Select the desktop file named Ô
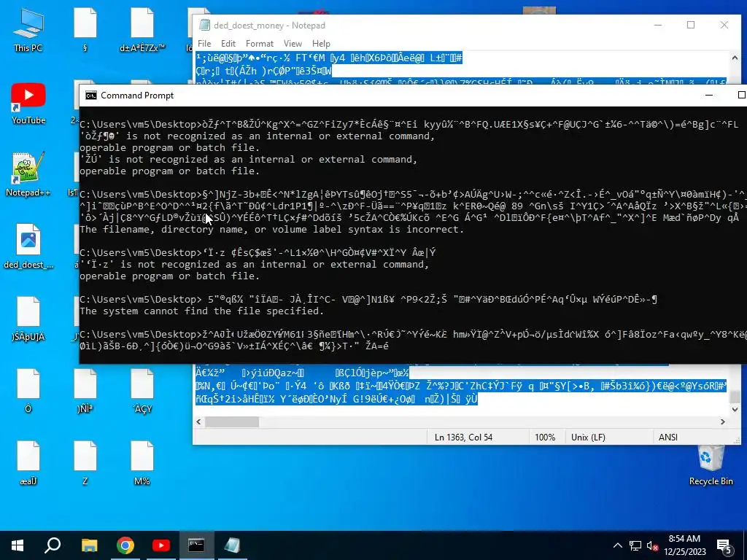The image size is (747, 560). (28, 391)
